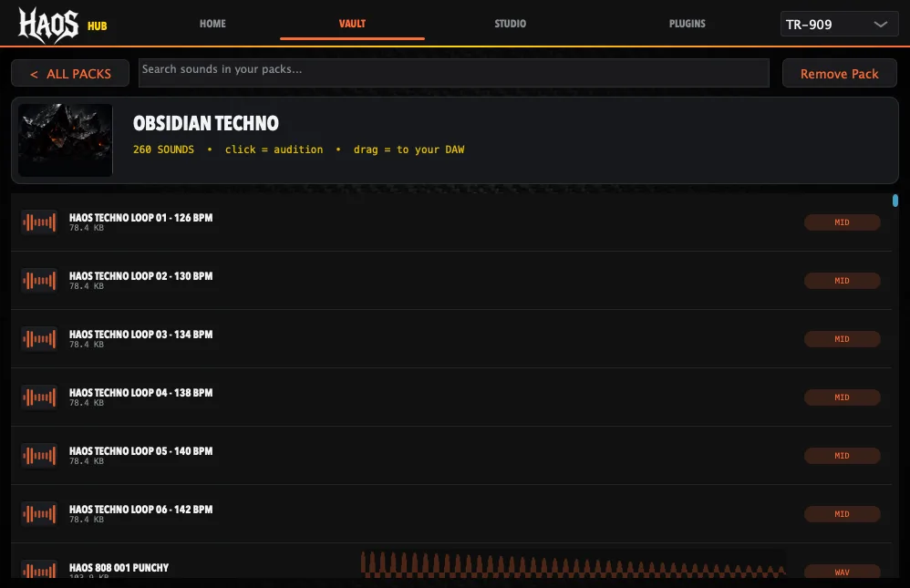Select the VAULT tab

click(x=352, y=24)
